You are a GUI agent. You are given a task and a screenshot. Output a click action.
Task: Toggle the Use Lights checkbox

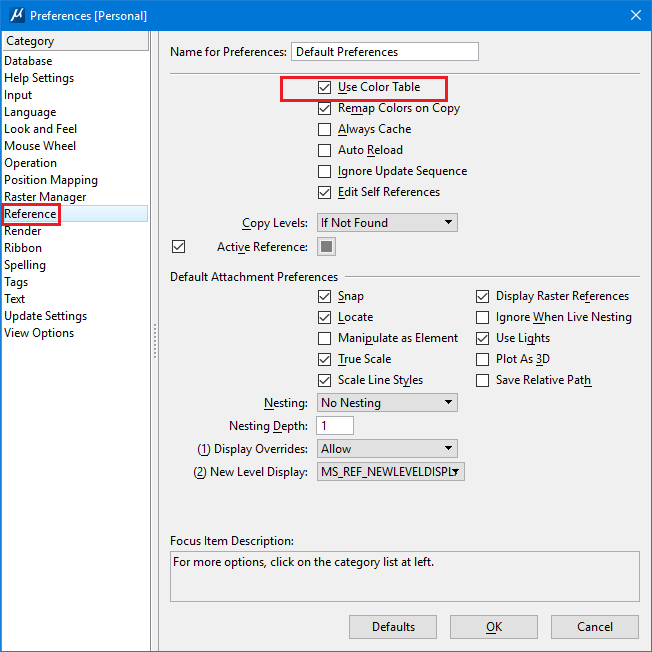(482, 338)
